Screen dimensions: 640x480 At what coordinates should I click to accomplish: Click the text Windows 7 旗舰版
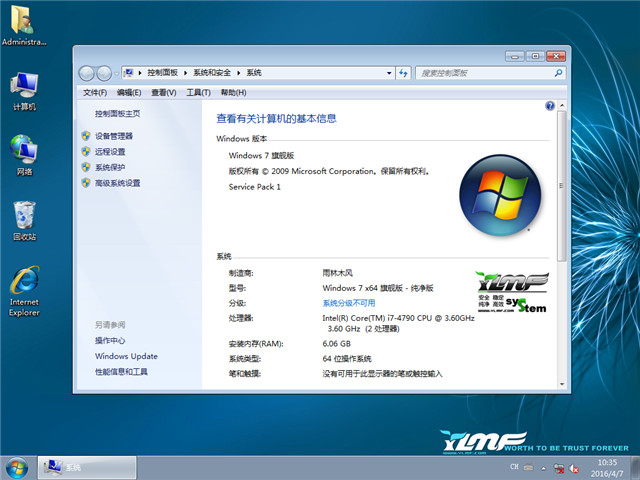(x=261, y=156)
